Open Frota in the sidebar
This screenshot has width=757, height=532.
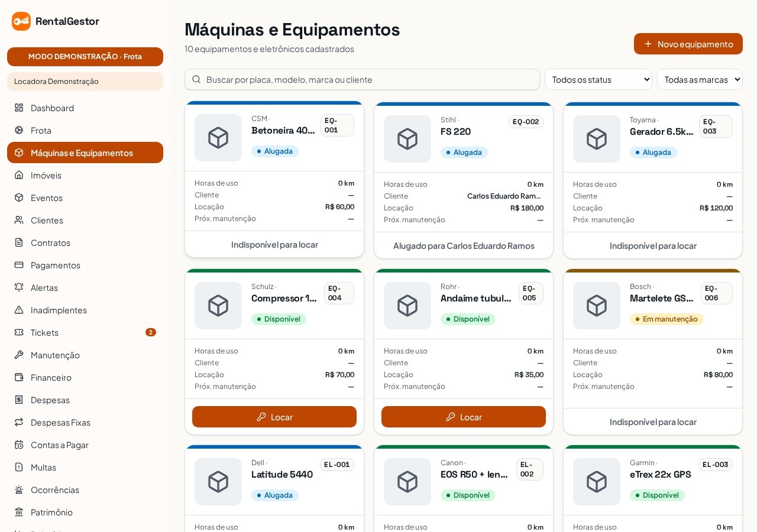click(85, 130)
